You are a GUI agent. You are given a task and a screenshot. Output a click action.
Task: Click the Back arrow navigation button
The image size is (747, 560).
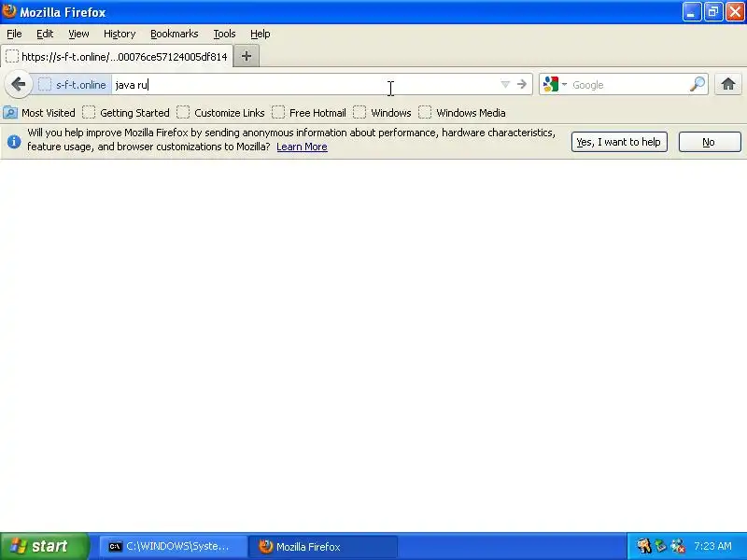18,84
